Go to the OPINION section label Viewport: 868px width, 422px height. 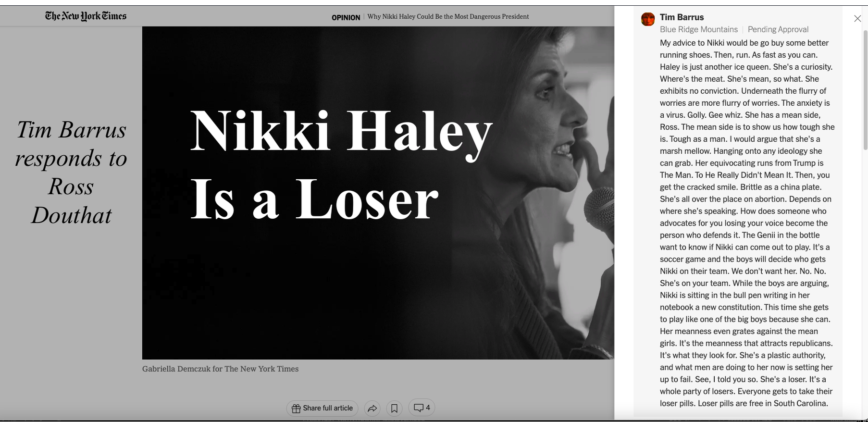pos(346,17)
